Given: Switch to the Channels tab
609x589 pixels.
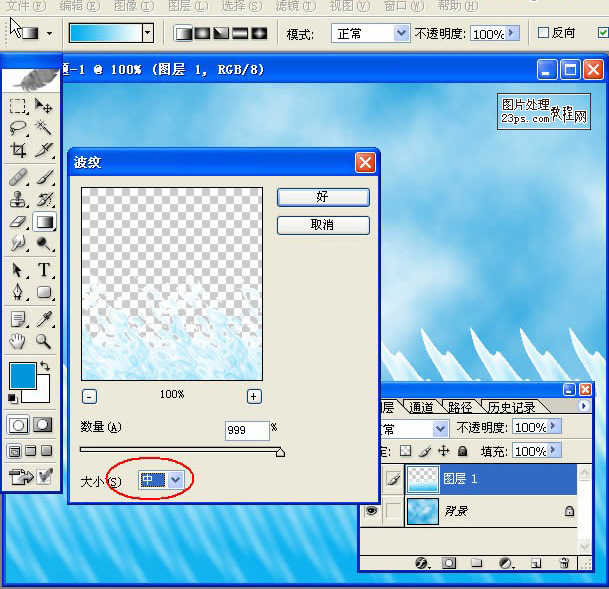Looking at the screenshot, I should pyautogui.click(x=421, y=407).
